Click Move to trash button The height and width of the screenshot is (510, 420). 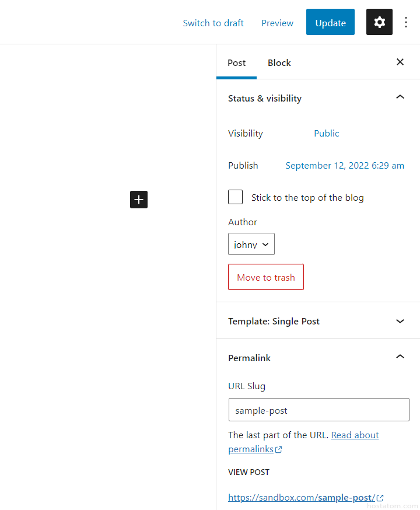tap(266, 277)
